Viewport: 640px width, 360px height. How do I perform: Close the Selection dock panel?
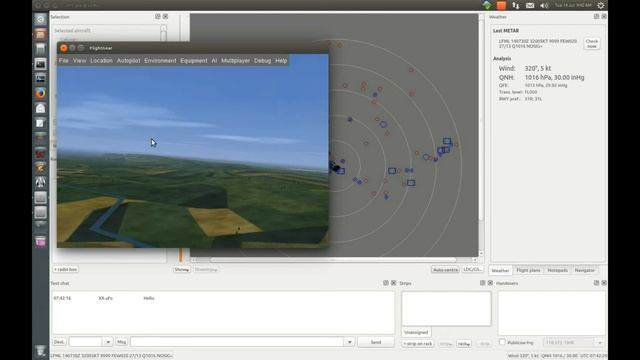point(165,16)
